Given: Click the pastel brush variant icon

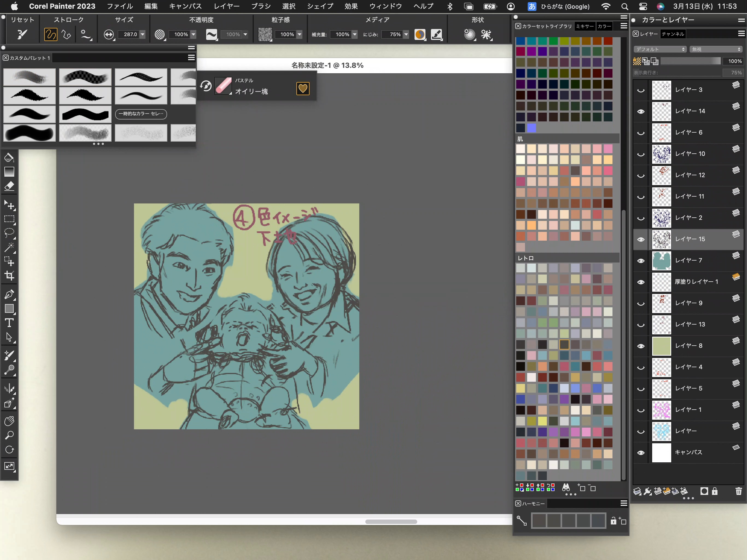Looking at the screenshot, I should (x=223, y=86).
